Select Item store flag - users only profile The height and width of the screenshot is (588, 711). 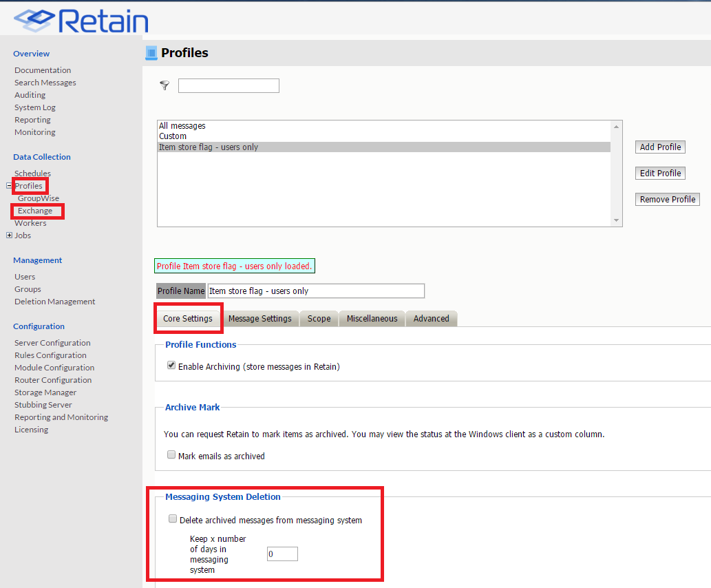(384, 147)
